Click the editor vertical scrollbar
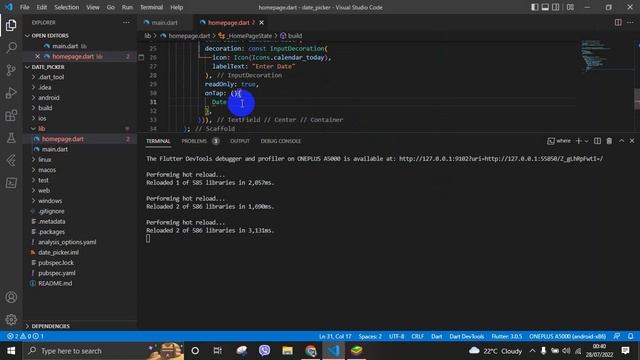Image resolution: width=640 pixels, height=360 pixels. 637,99
